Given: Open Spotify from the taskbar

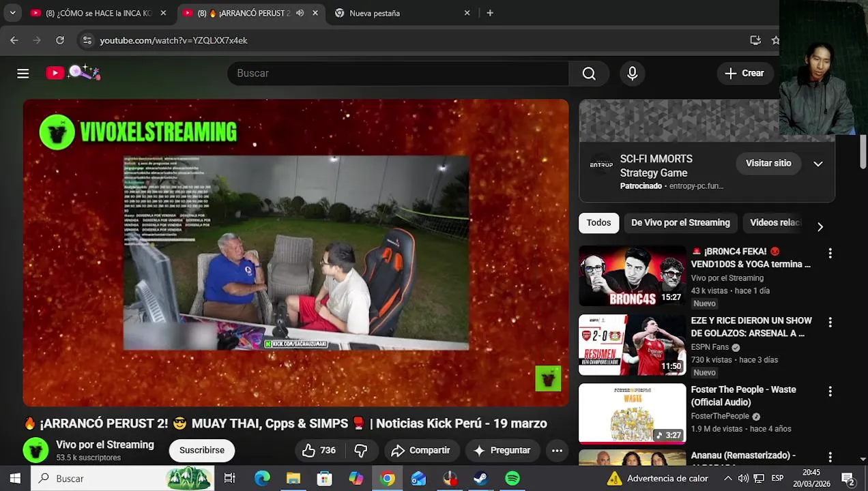Looking at the screenshot, I should 512,478.
